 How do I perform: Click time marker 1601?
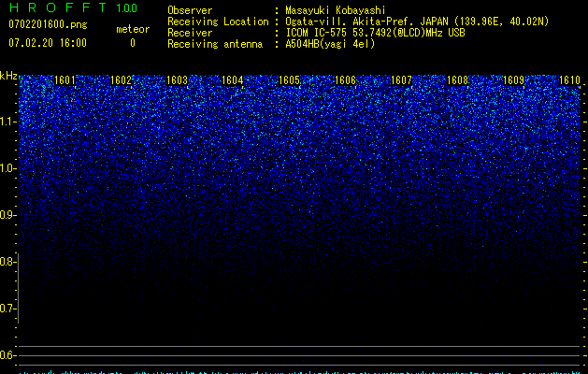tap(65, 79)
